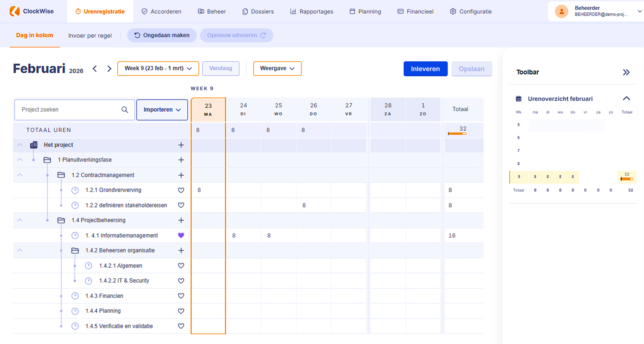Image resolution: width=644 pixels, height=344 pixels.
Task: Collapse the Urenoverzicht februari section
Action: [x=626, y=98]
